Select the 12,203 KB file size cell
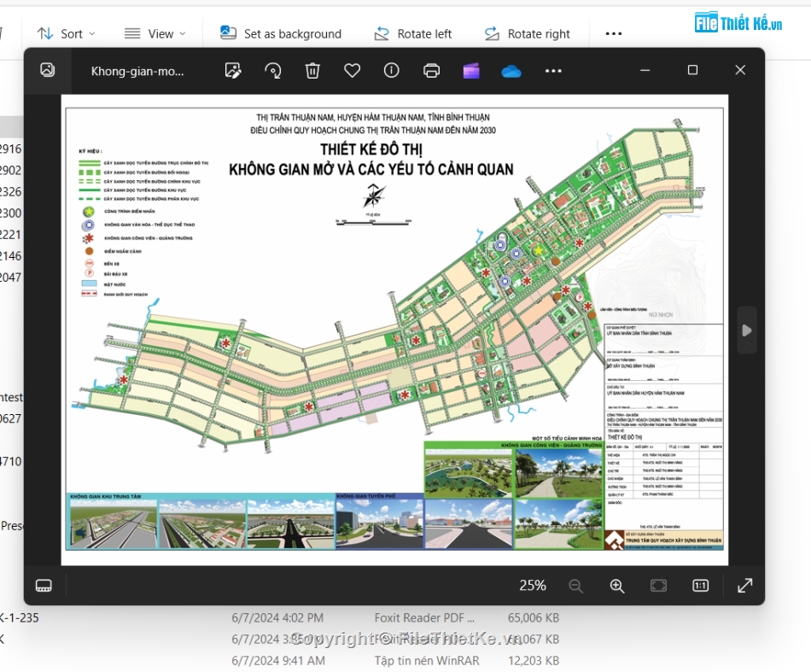The width and height of the screenshot is (811, 672). (534, 661)
